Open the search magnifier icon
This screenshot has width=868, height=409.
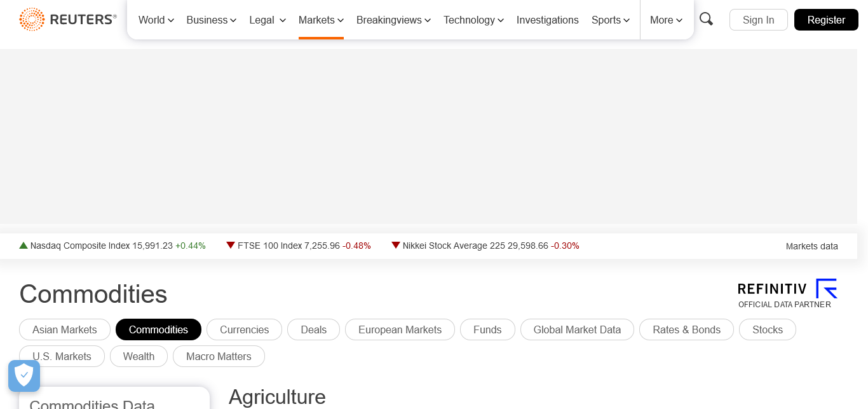coord(706,19)
